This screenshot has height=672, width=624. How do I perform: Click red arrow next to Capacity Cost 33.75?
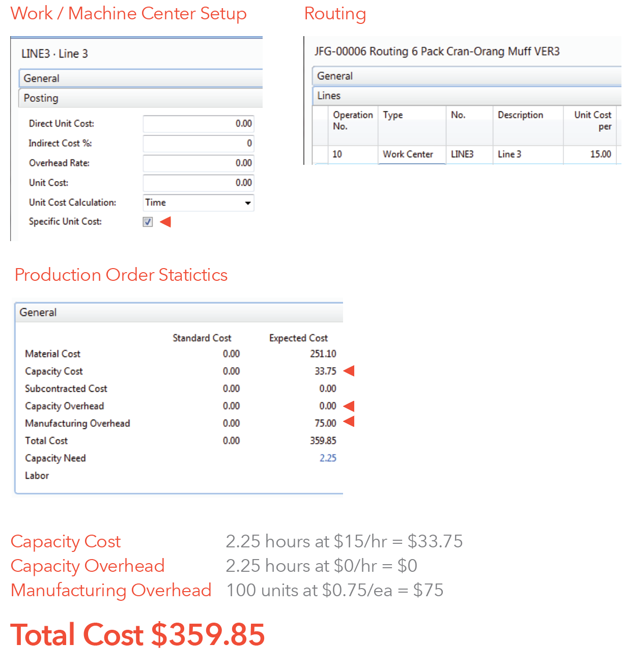pos(349,371)
